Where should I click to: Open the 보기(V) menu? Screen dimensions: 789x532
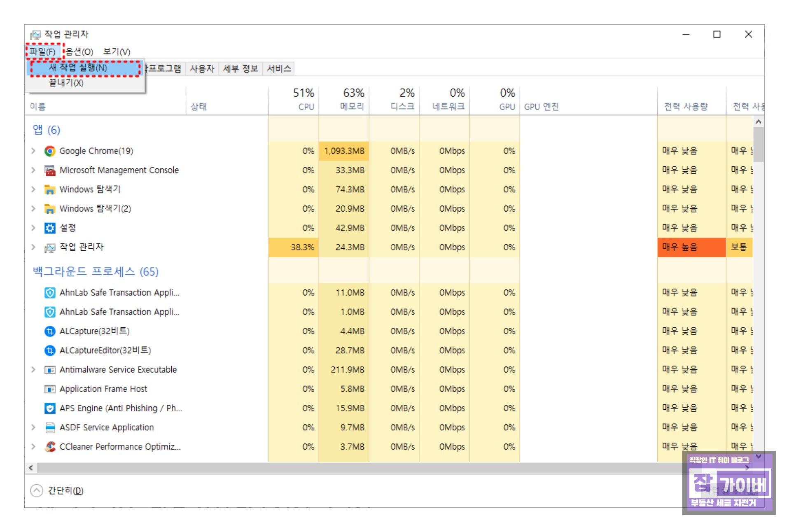117,52
